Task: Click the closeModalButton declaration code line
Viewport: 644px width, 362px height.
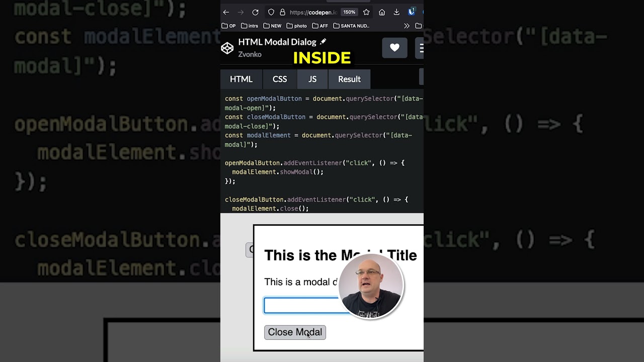Action: [324, 121]
